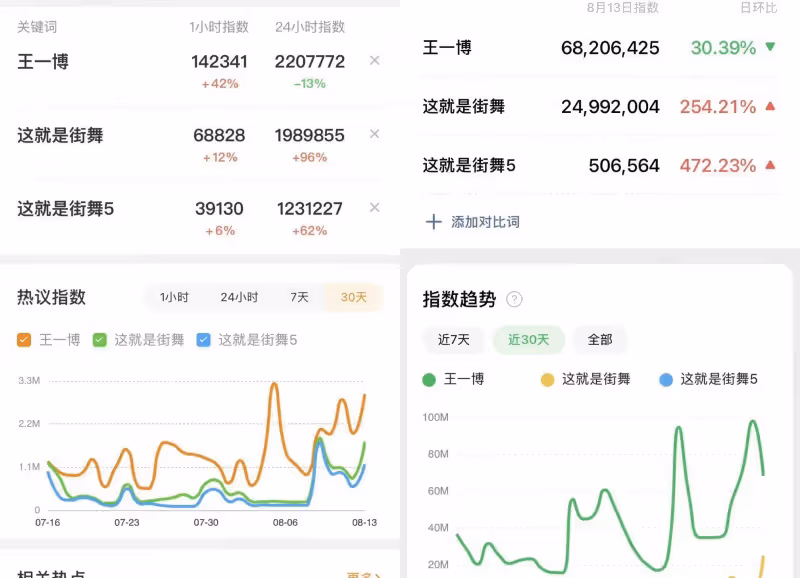Click the red up arrow beside 472.23%
This screenshot has height=578, width=800.
(770, 165)
